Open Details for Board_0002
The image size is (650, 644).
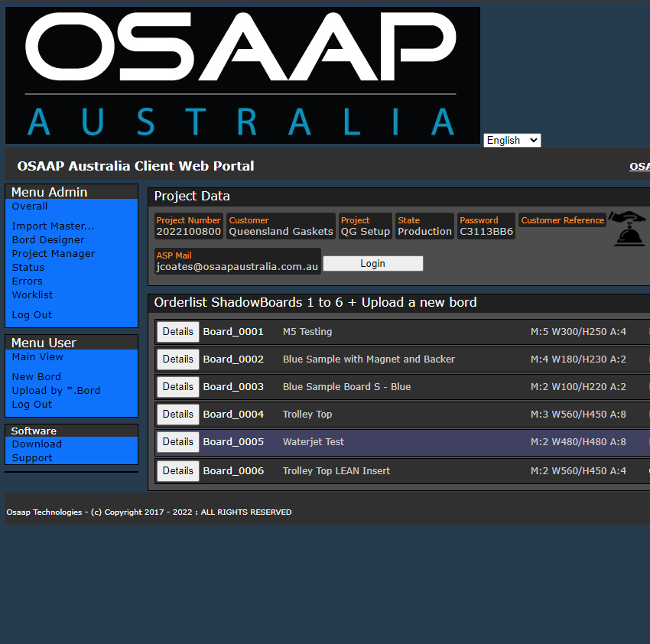[x=178, y=359]
